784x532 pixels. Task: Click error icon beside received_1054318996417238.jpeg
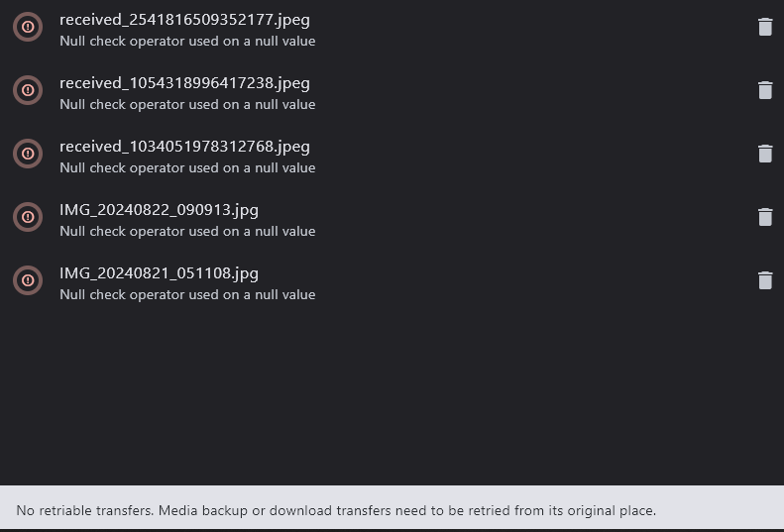(28, 90)
